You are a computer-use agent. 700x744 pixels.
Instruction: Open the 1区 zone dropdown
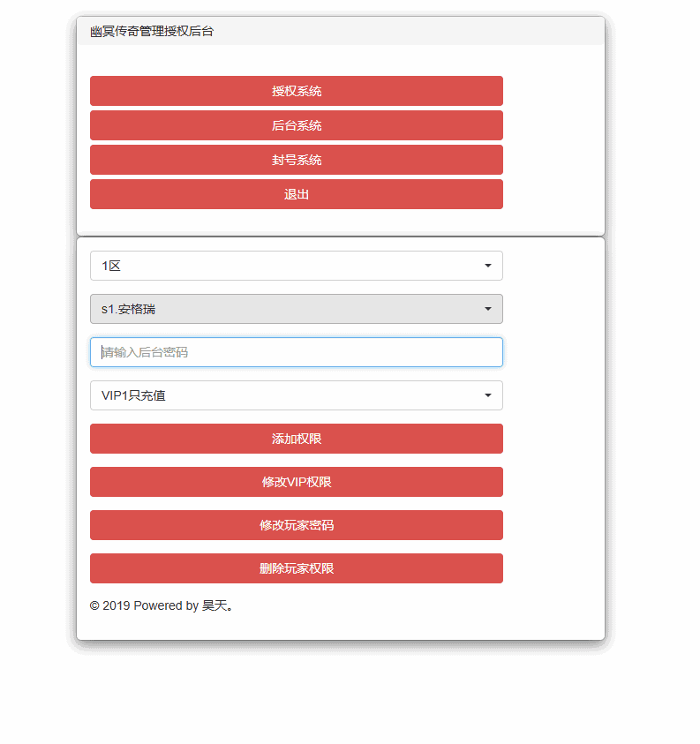coord(296,266)
